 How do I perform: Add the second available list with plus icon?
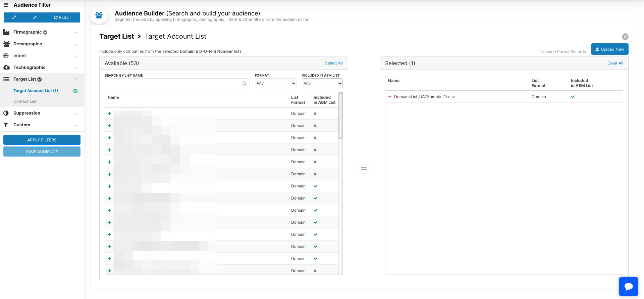tap(109, 126)
